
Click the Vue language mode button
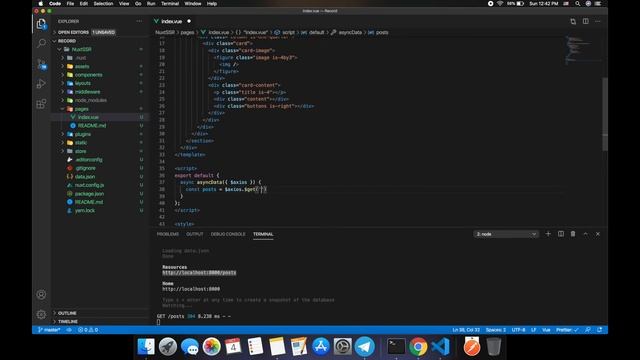[546, 330]
